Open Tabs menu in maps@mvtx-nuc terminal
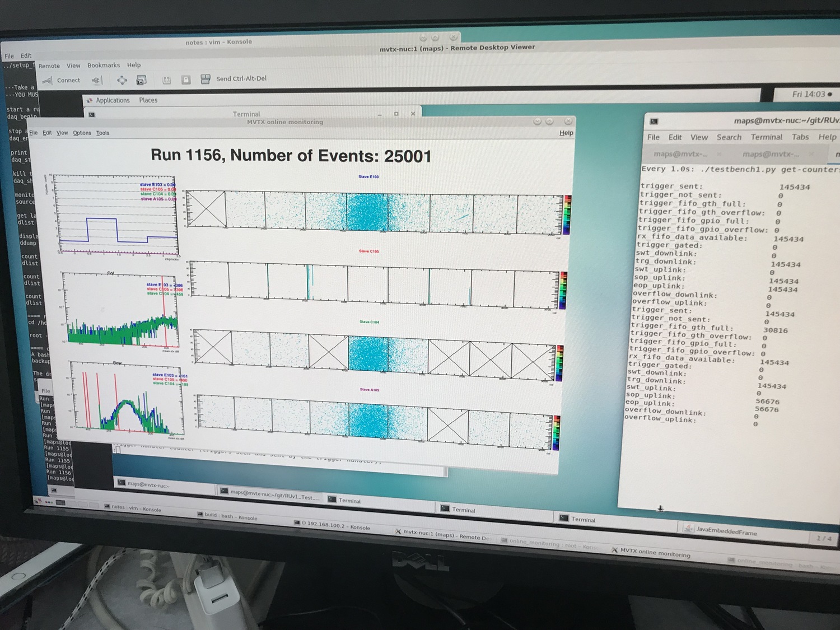This screenshot has height=630, width=840. click(x=800, y=137)
